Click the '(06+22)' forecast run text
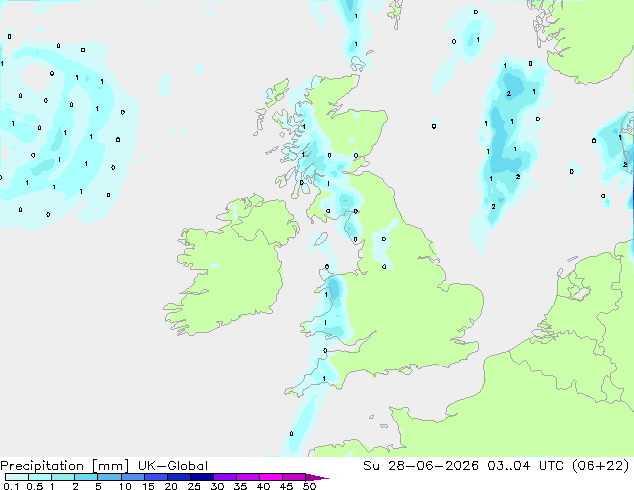634x490 pixels. pos(601,466)
